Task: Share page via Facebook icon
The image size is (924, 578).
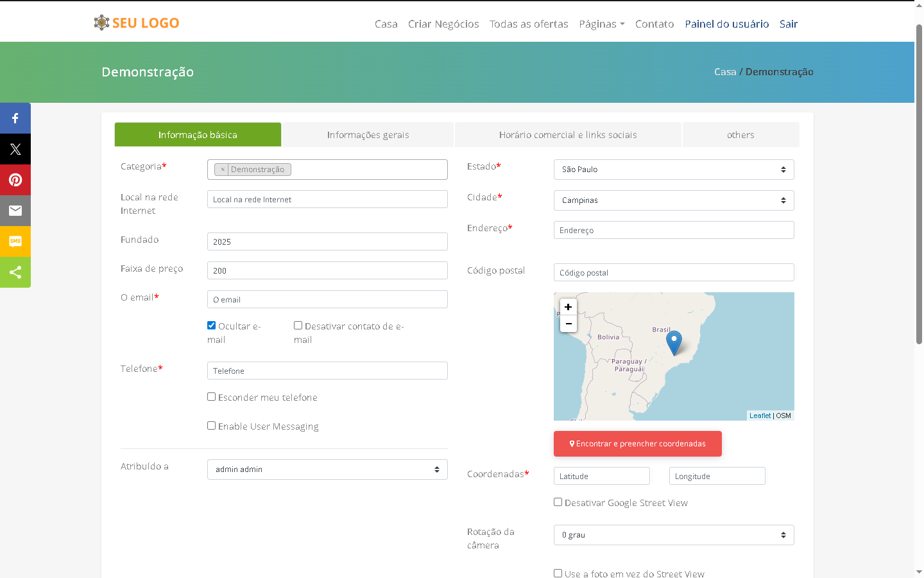Action: pyautogui.click(x=15, y=118)
